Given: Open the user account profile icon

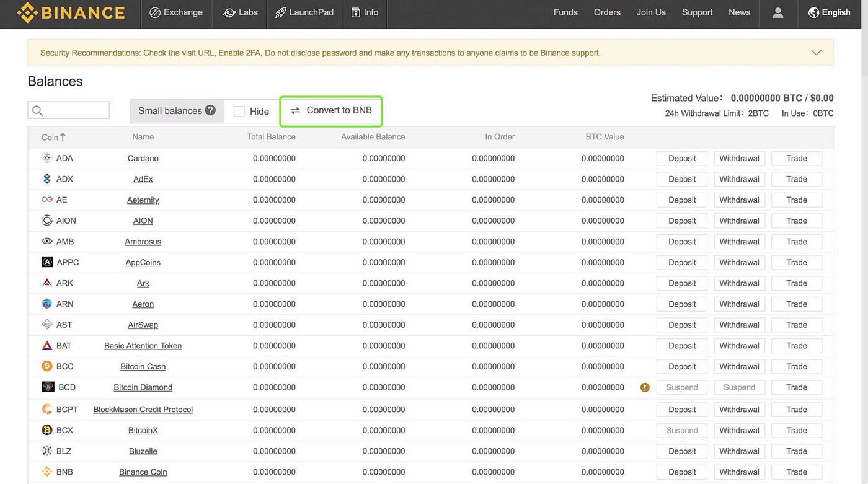Looking at the screenshot, I should click(777, 12).
